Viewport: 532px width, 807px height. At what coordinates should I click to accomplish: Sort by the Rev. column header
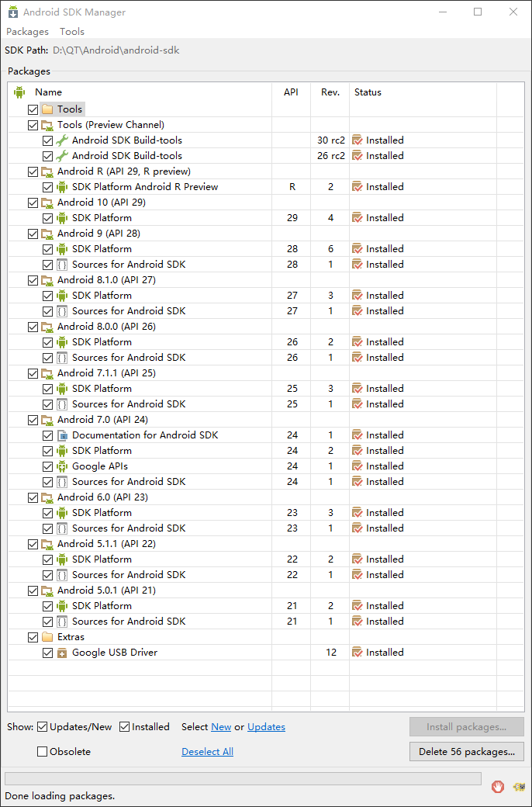(x=330, y=92)
